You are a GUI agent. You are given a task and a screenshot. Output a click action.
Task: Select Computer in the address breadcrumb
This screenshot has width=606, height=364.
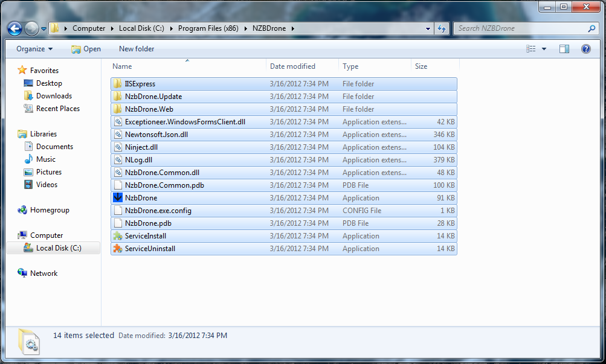(x=89, y=28)
